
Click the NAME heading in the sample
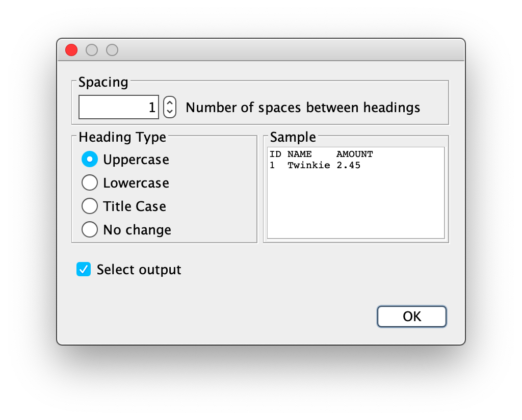pos(300,154)
